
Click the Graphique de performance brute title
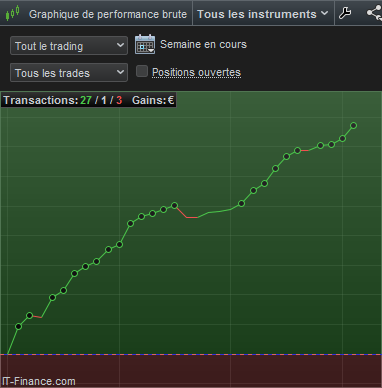(x=108, y=14)
